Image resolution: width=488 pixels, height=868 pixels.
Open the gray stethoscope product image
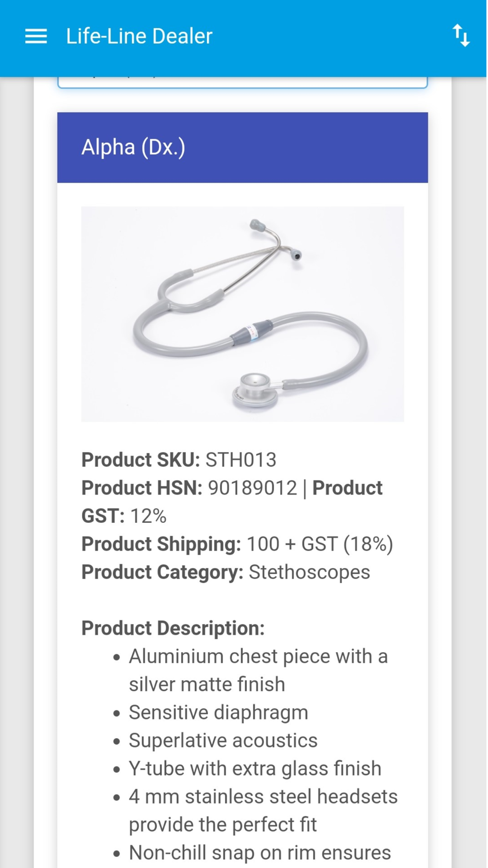(x=243, y=314)
